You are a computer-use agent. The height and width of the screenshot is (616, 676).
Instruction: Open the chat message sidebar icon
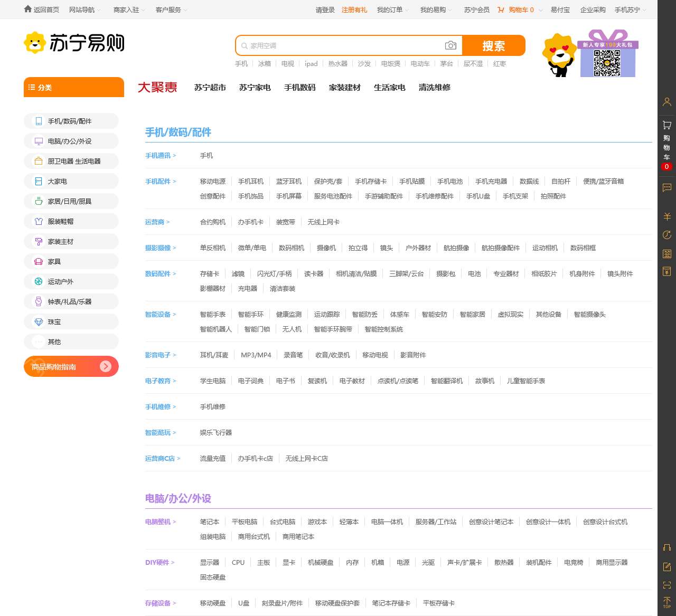(666, 187)
